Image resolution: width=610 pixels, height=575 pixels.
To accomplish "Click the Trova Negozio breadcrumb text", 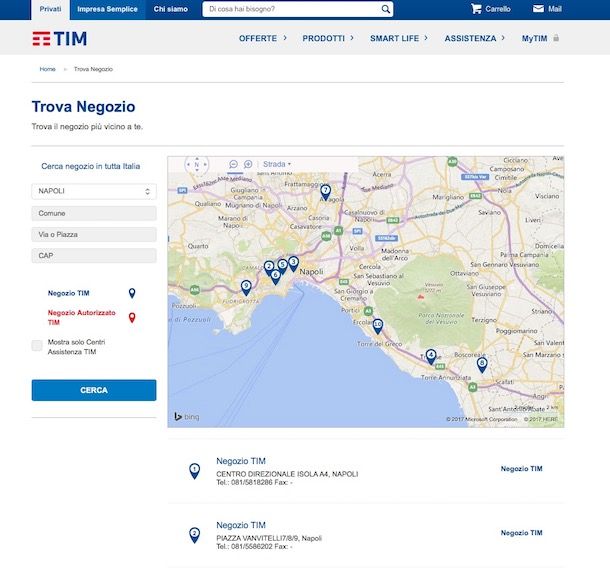I will coord(93,69).
